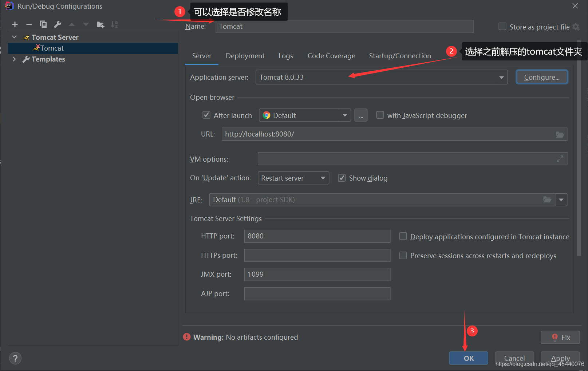The height and width of the screenshot is (371, 588).
Task: Click the gear icon beside Store as project file
Action: click(576, 27)
